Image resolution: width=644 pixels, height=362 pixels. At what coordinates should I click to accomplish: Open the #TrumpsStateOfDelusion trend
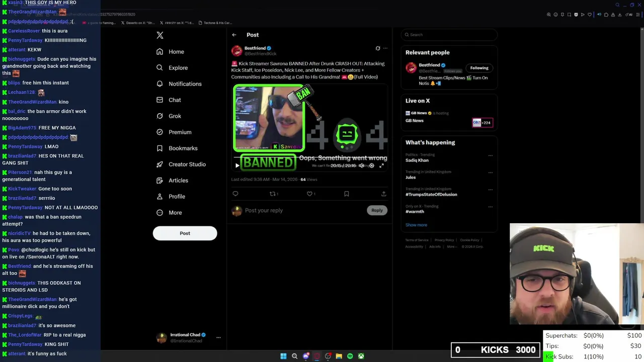click(x=431, y=195)
